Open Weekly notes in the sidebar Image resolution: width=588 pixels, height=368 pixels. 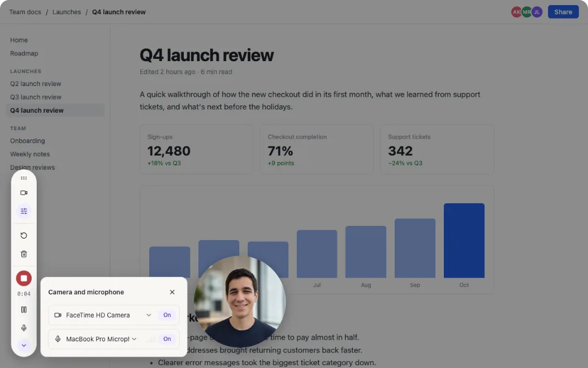click(30, 154)
